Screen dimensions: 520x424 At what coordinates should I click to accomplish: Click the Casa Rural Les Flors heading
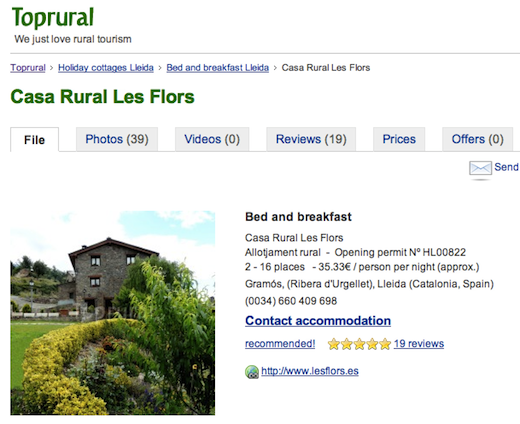[x=102, y=97]
